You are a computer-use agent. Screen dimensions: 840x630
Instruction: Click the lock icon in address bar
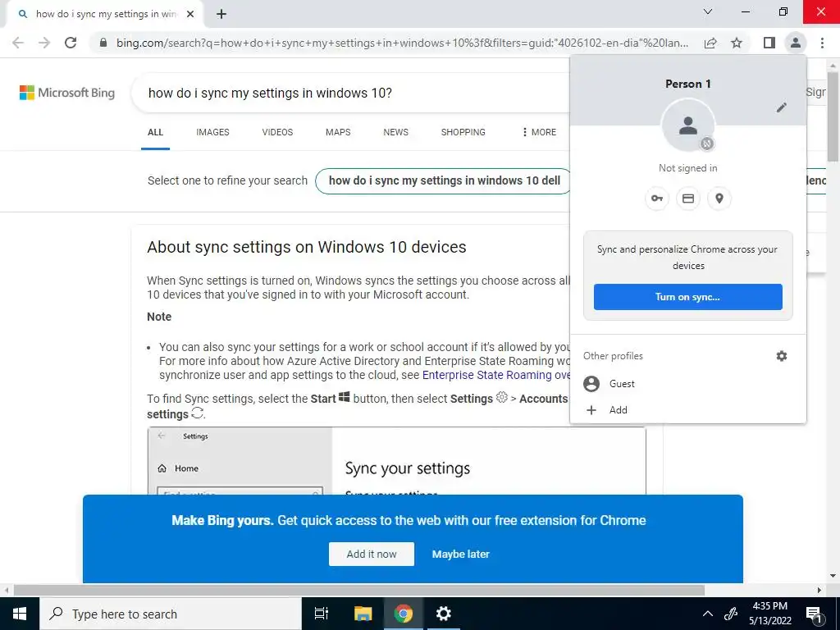coord(103,43)
